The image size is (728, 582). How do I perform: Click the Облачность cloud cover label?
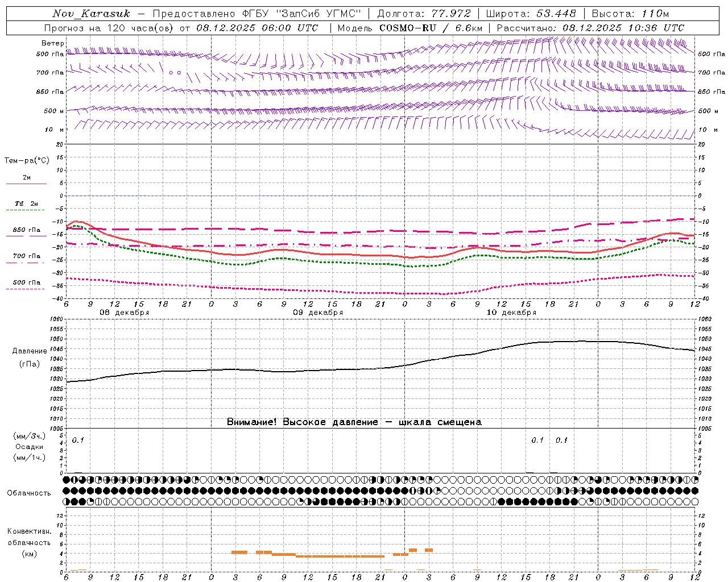29,493
